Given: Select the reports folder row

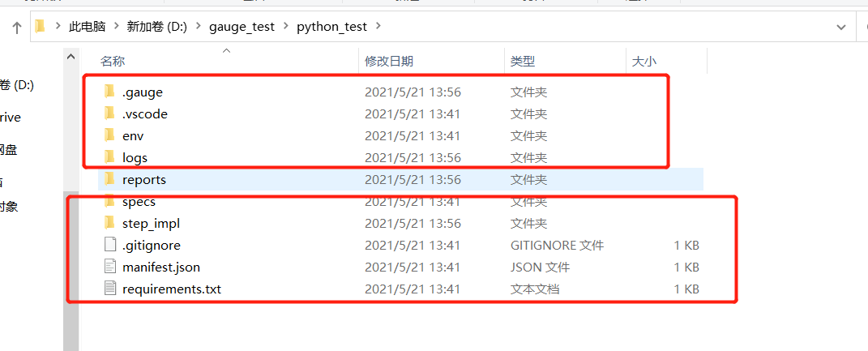Looking at the screenshot, I should [x=143, y=180].
